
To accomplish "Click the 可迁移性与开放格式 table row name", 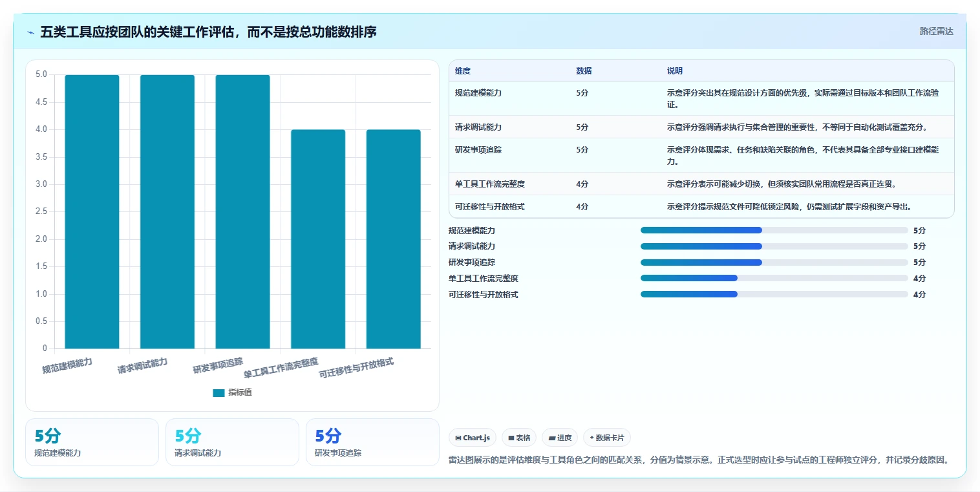I will point(490,207).
